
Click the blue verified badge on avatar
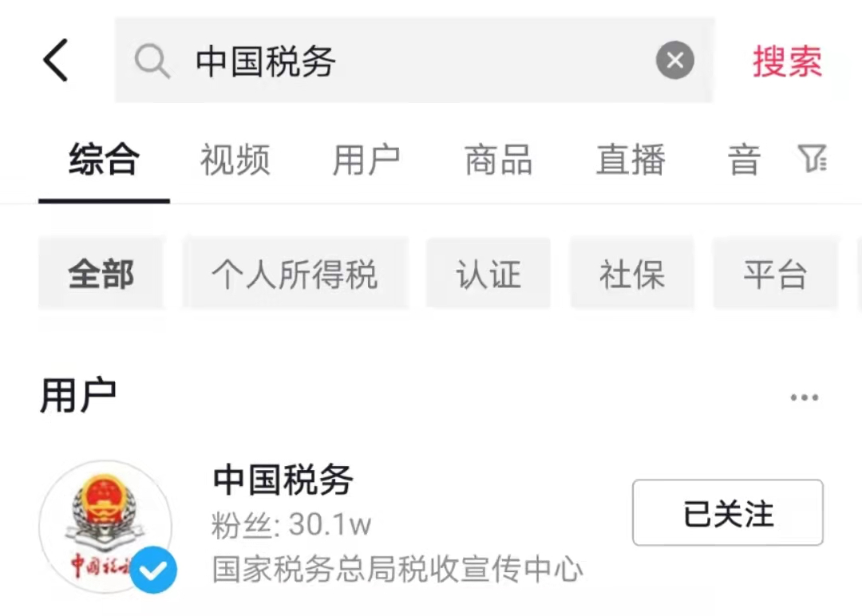[x=153, y=571]
